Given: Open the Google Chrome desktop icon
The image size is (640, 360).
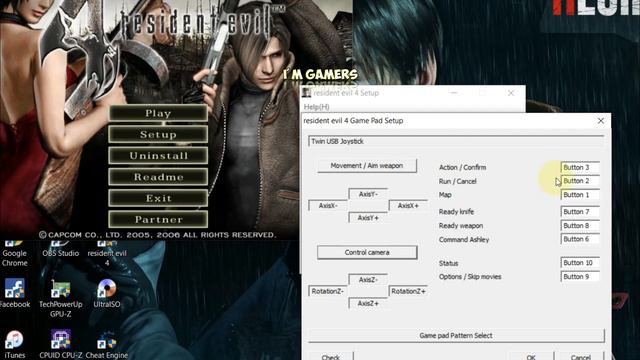Looking at the screenshot, I should (14, 253).
